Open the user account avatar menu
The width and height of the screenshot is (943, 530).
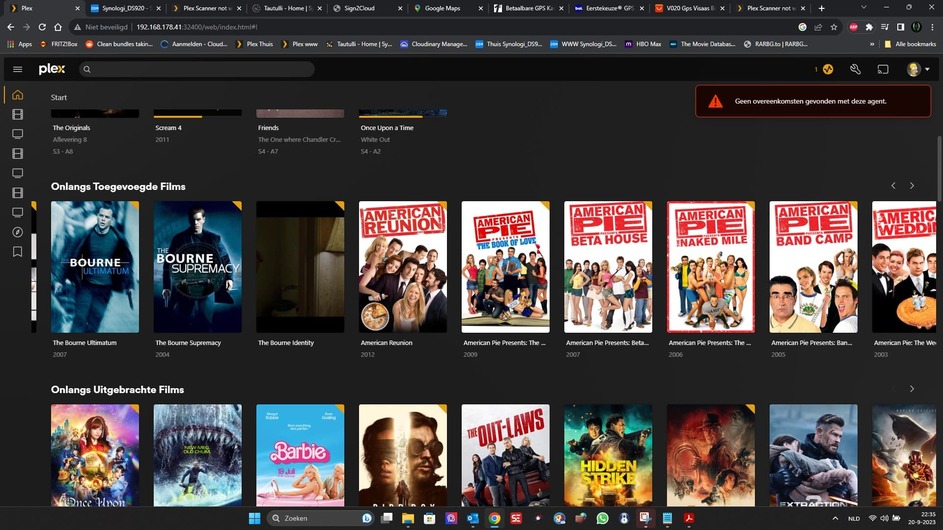(918, 69)
